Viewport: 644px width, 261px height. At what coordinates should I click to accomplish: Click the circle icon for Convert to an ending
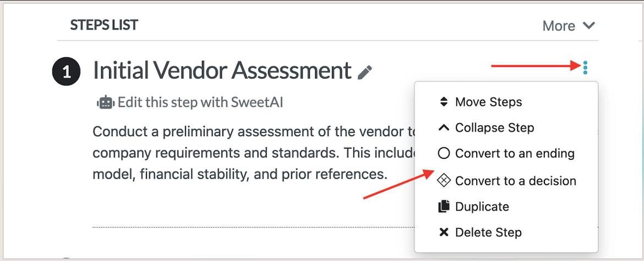tap(444, 154)
